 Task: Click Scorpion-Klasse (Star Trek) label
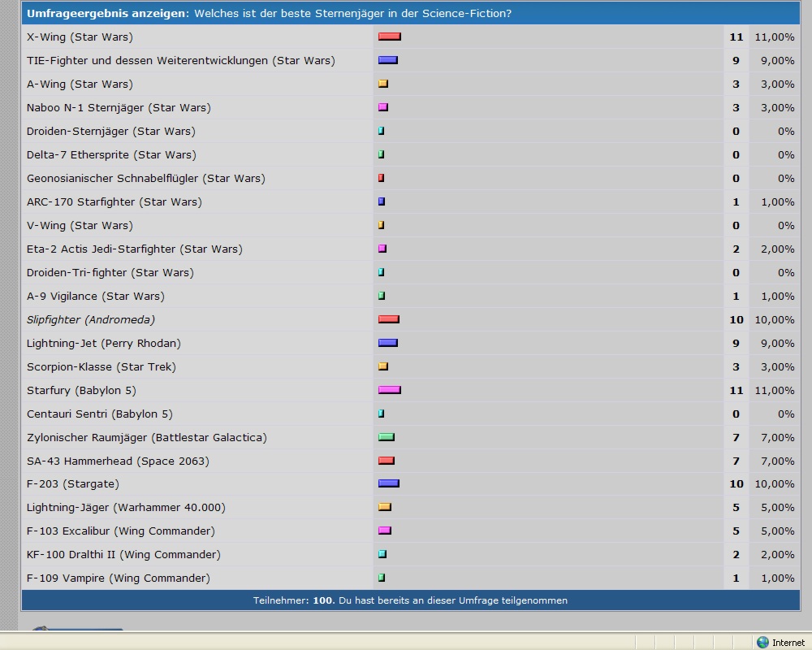(101, 367)
